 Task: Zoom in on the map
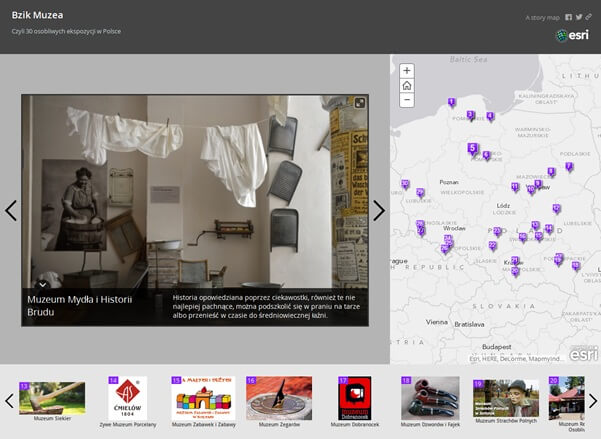(x=407, y=71)
